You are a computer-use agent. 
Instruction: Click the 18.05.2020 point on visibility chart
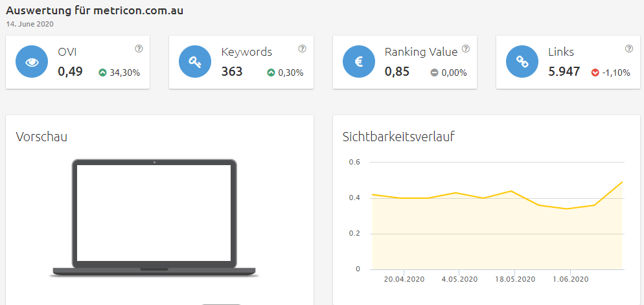coord(512,191)
